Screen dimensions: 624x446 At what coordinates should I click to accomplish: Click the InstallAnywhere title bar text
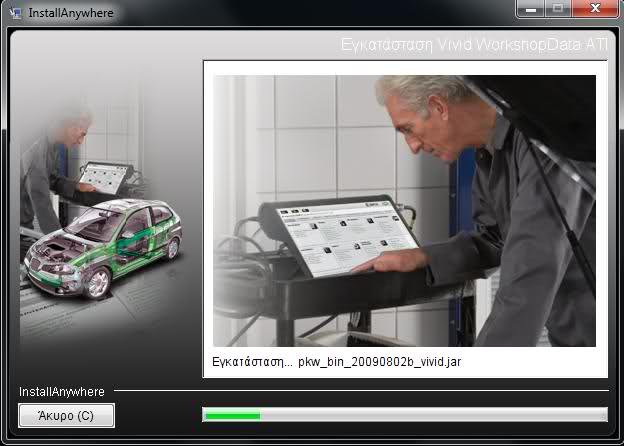(x=70, y=13)
